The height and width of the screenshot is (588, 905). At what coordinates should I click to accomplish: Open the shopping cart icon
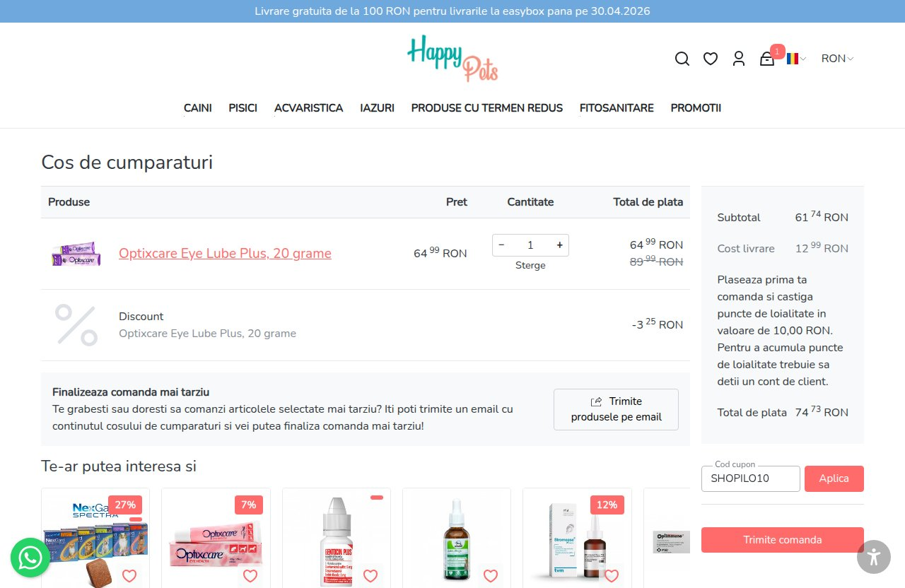(x=767, y=59)
